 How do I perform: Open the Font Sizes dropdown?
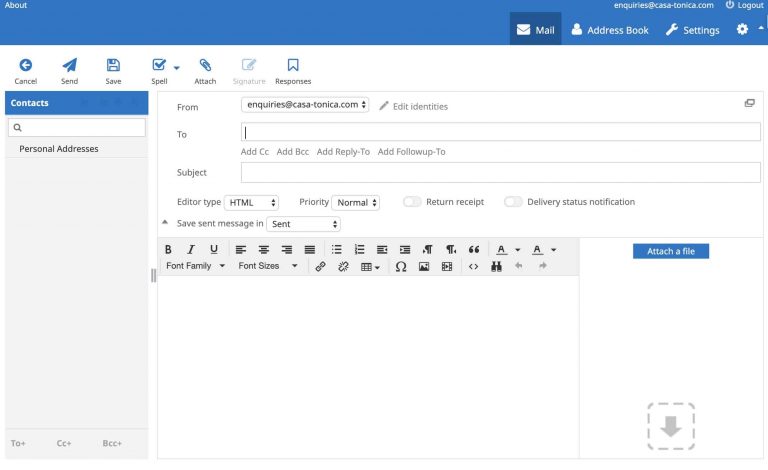coord(268,266)
